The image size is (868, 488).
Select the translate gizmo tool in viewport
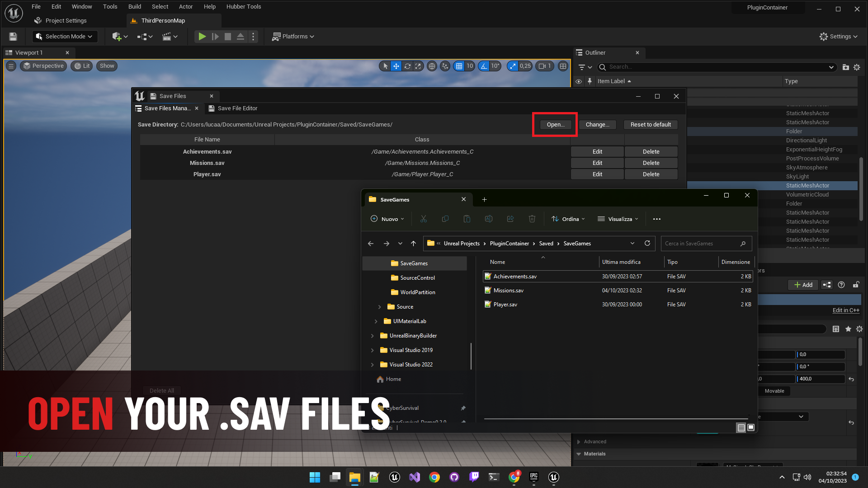pos(396,66)
